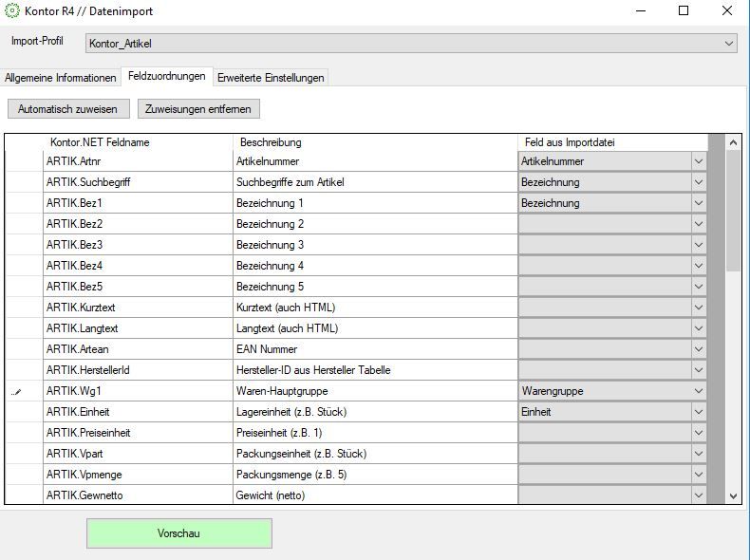Click the green Vorschau button

click(178, 533)
